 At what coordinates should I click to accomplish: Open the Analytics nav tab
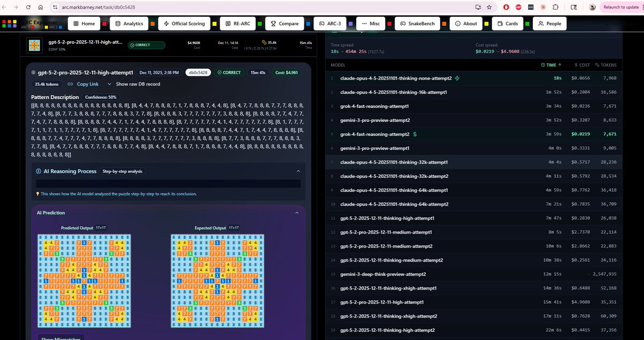click(128, 24)
